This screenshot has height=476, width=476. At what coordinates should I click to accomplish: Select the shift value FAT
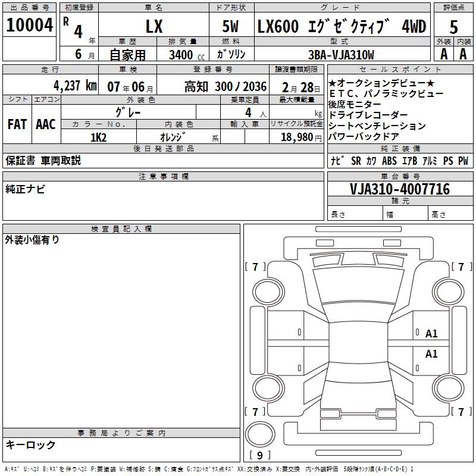tap(17, 124)
